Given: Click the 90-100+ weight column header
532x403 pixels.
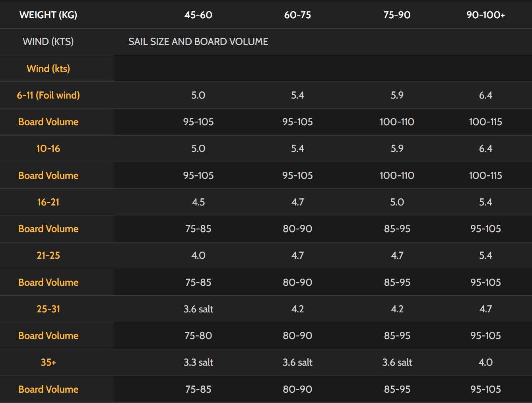Looking at the screenshot, I should click(485, 15).
